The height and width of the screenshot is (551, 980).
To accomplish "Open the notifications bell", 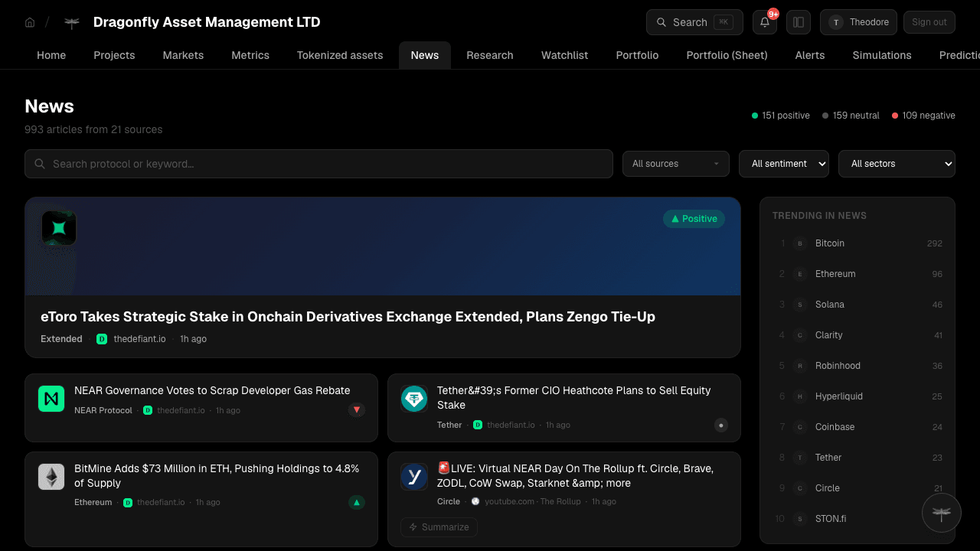I will [x=765, y=22].
